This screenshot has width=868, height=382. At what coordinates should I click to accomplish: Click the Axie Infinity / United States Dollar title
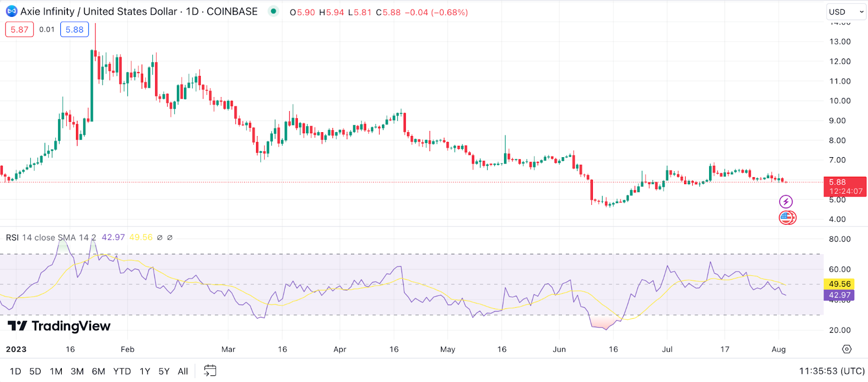pyautogui.click(x=99, y=11)
